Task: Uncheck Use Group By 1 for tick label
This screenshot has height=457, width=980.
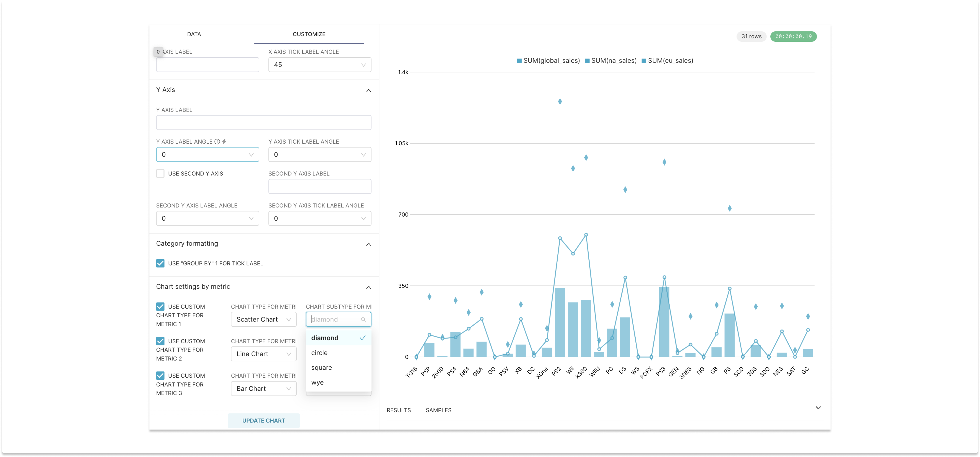Action: 160,263
